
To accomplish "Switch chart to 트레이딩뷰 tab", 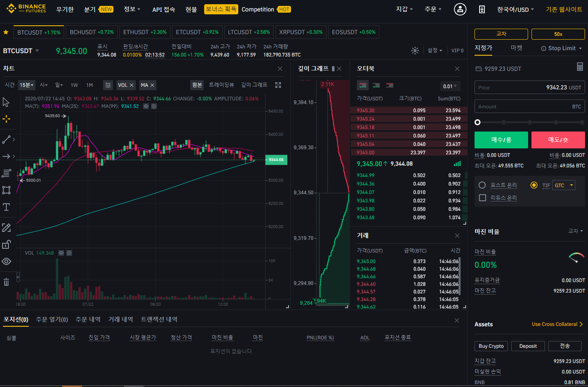I will pyautogui.click(x=221, y=85).
